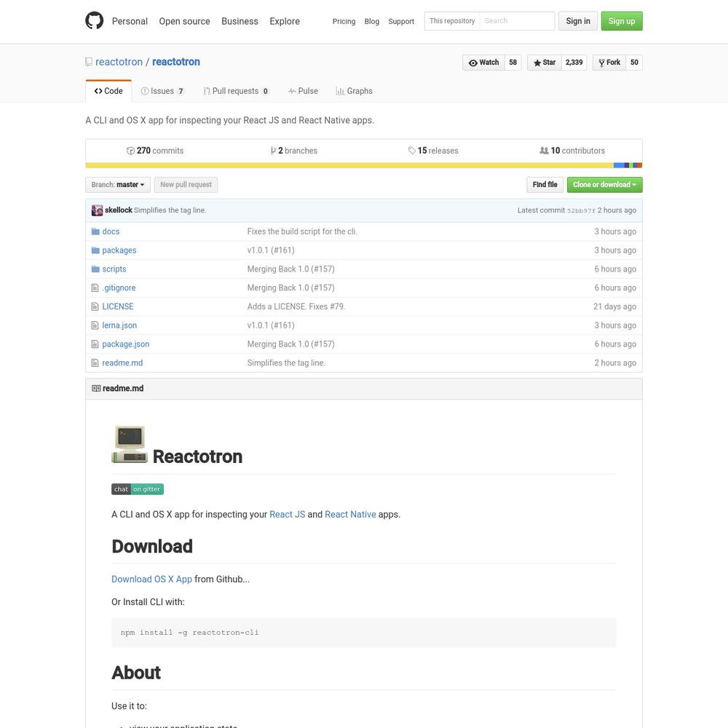View the 58 watchers count
Viewport: 728px width, 728px height.
[x=513, y=63]
